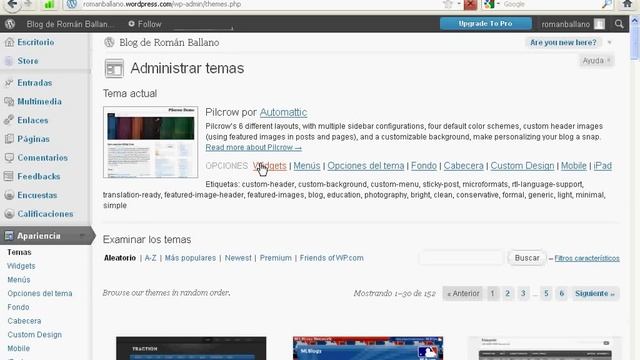Click the Menús option link
The height and width of the screenshot is (360, 640).
pos(307,166)
